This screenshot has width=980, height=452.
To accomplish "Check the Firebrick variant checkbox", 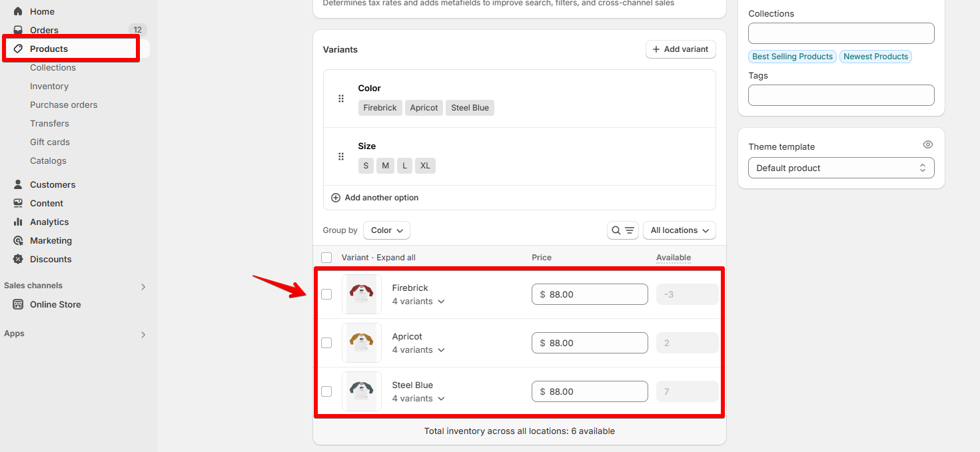I will point(326,294).
